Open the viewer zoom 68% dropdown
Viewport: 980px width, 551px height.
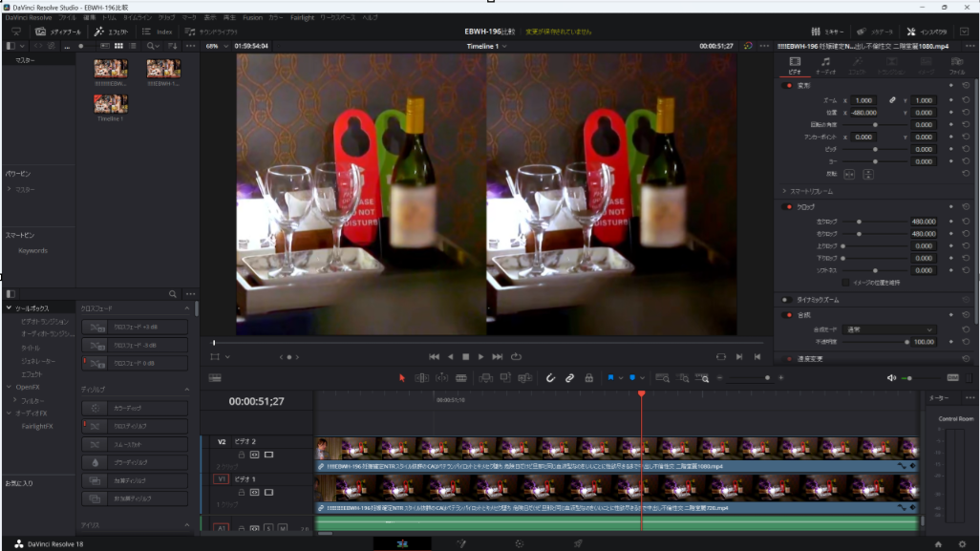(x=215, y=46)
